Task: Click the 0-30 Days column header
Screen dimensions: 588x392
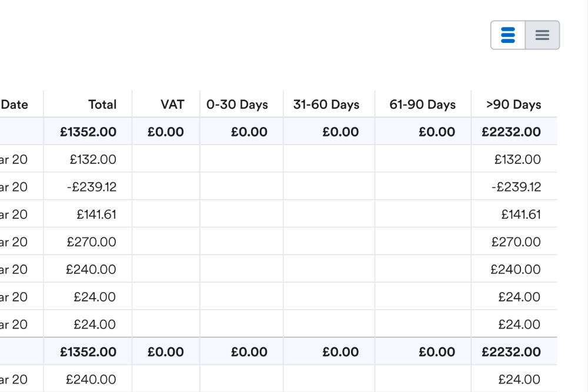Action: (237, 105)
